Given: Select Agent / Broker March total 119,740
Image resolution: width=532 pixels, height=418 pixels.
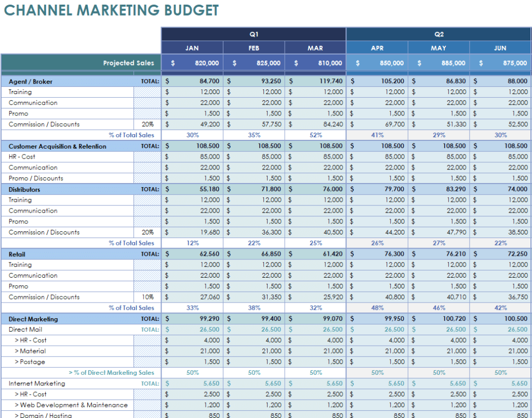Looking at the screenshot, I should 315,81.
